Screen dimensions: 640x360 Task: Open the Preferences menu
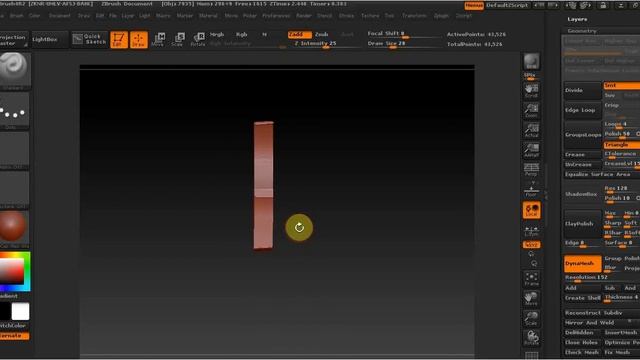(276, 16)
